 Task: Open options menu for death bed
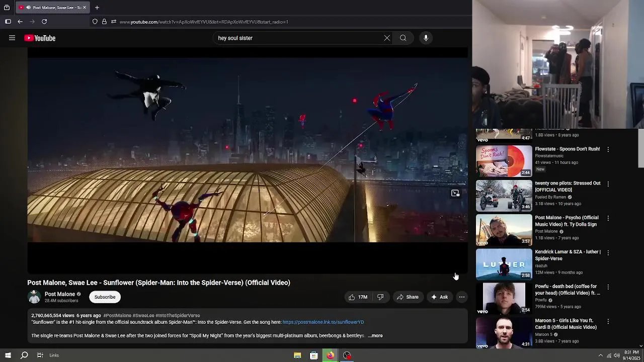[608, 287]
